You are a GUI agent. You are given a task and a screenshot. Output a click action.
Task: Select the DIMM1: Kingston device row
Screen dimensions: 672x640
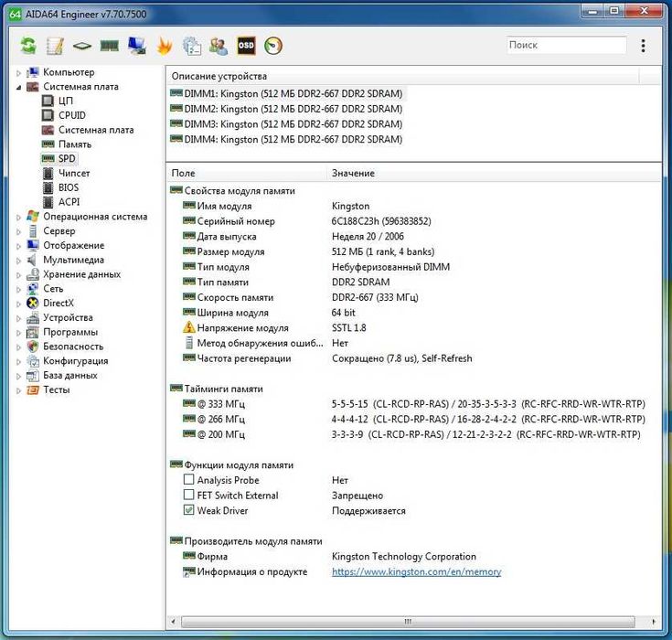click(286, 93)
